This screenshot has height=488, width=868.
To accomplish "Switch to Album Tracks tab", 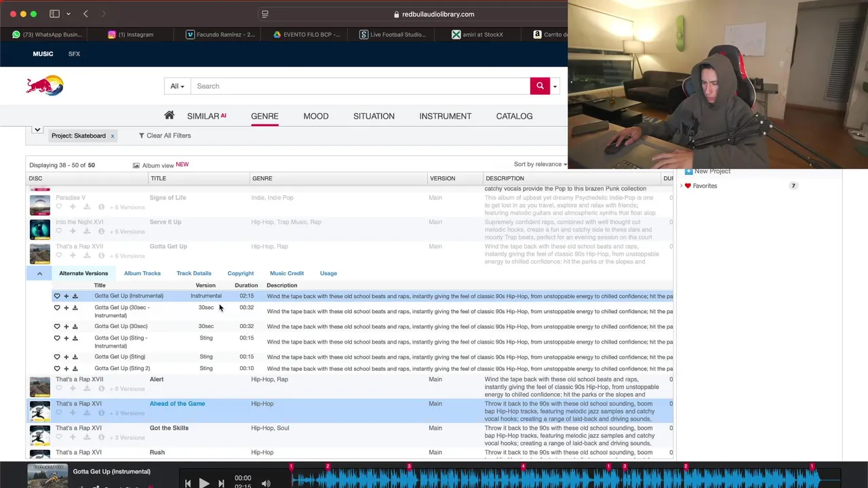I will pos(142,273).
